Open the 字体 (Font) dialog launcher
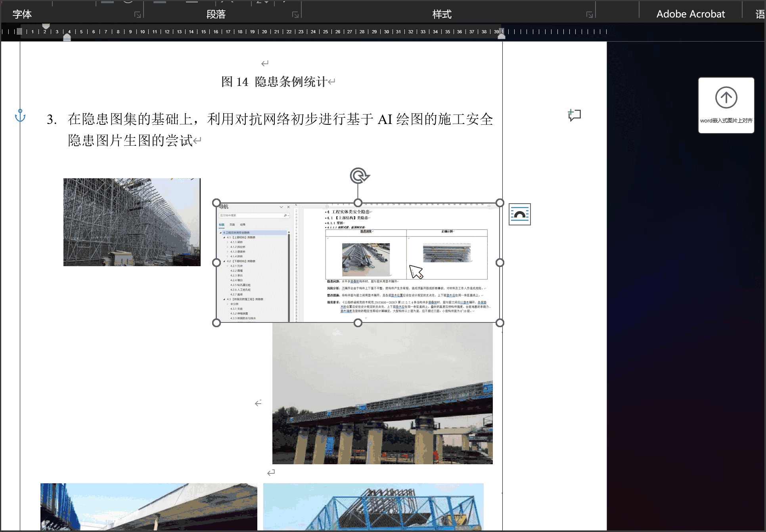Image resolution: width=766 pixels, height=532 pixels. (x=138, y=15)
